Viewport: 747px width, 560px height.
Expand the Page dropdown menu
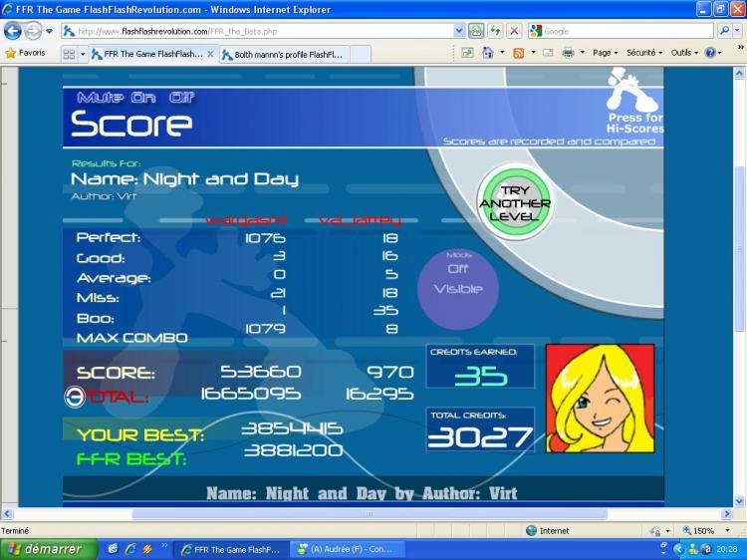click(605, 53)
